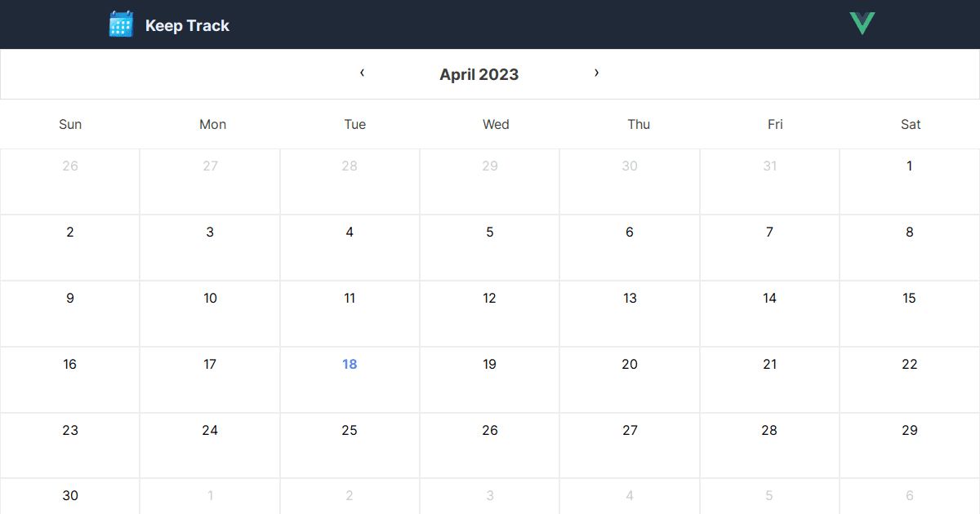This screenshot has height=514, width=980.
Task: Select the Sun weekday header
Action: click(x=70, y=124)
